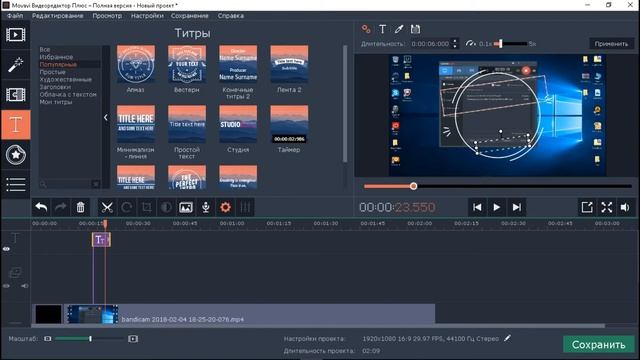
Task: Open the transitions tab icon
Action: pos(16,95)
